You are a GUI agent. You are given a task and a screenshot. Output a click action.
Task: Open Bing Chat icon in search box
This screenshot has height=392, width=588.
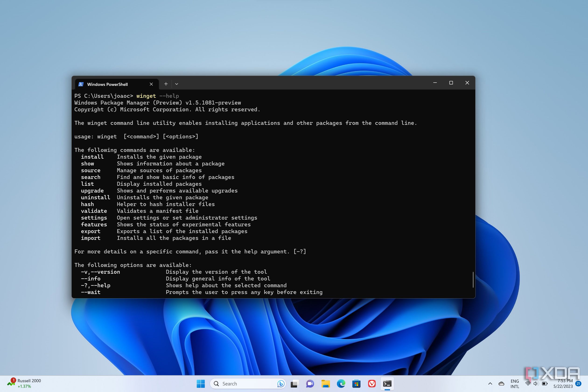(x=281, y=384)
